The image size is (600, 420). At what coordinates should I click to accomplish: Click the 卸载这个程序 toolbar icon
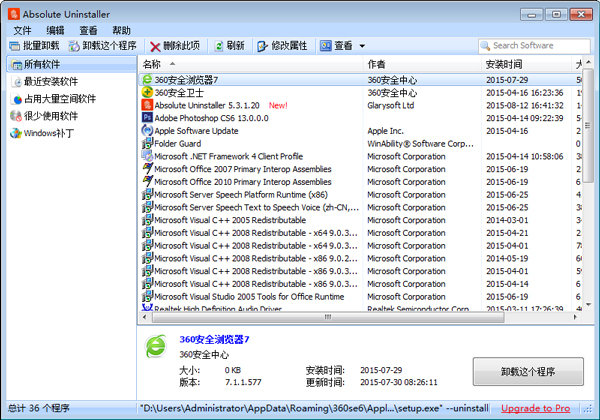coord(74,46)
